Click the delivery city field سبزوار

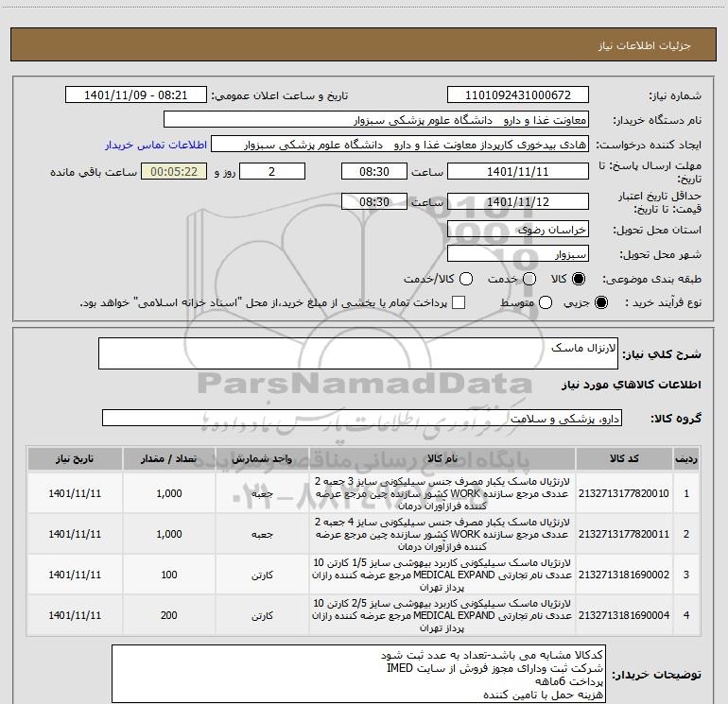point(518,254)
